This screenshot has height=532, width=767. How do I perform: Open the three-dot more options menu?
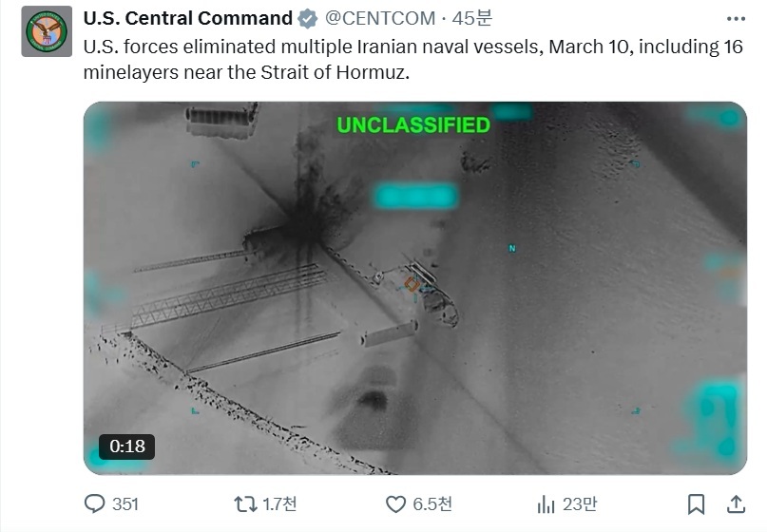[x=736, y=18]
